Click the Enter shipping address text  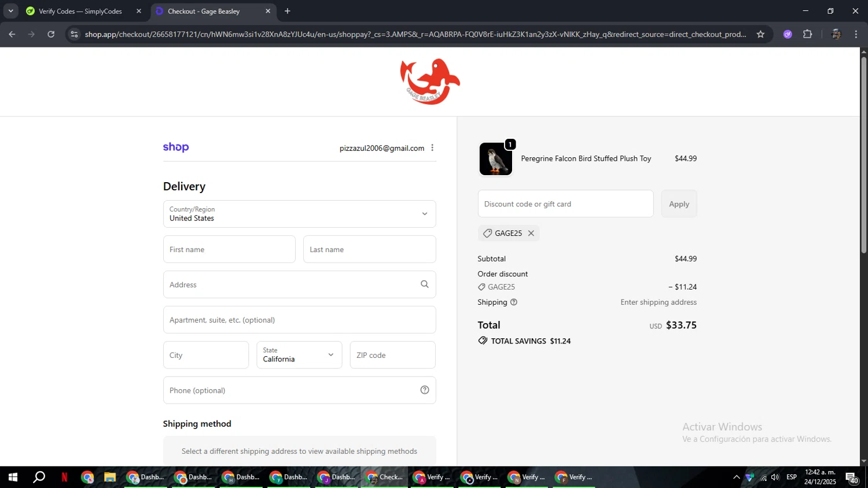point(659,302)
